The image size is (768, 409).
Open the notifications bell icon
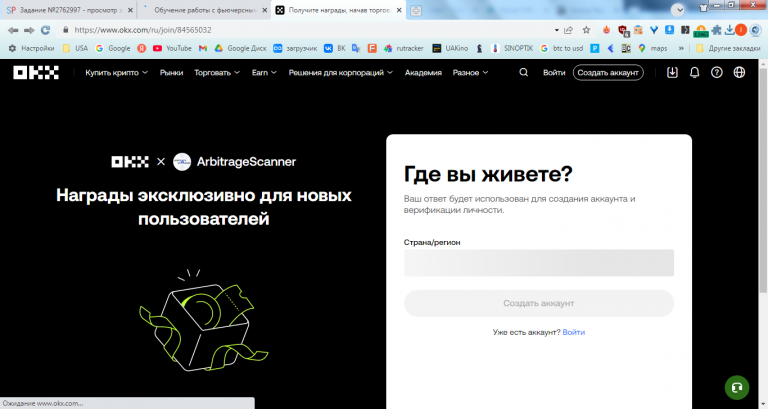[x=695, y=72]
